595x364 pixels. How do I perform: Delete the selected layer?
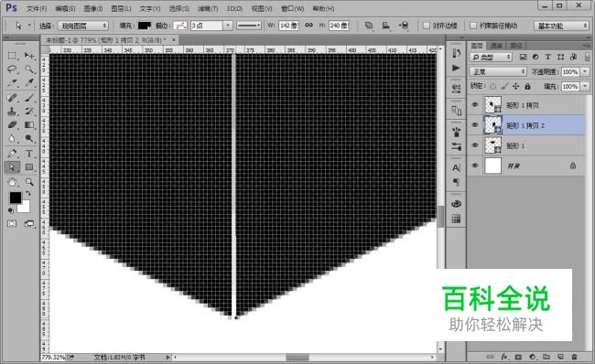574,357
